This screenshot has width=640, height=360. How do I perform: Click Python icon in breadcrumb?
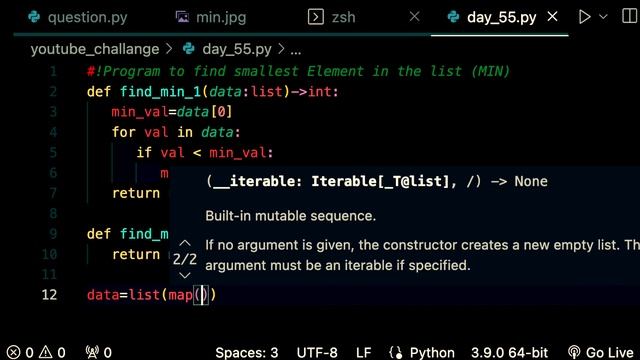(x=189, y=49)
